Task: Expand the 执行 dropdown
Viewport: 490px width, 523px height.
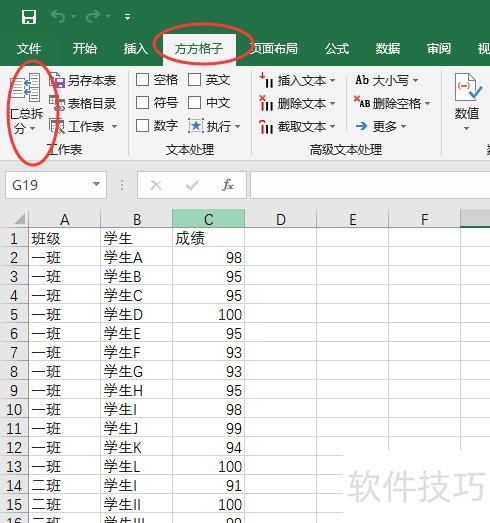Action: pos(237,126)
